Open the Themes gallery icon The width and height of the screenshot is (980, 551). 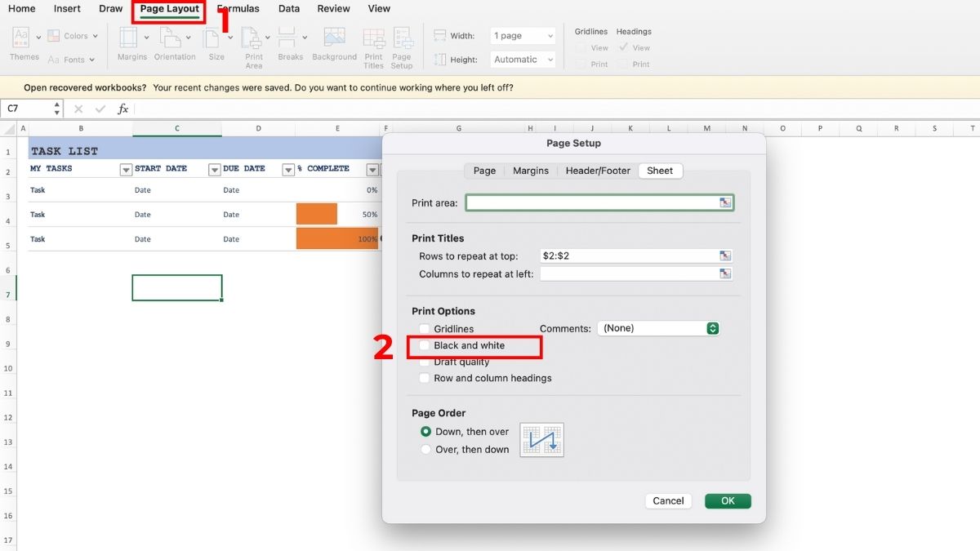(20, 37)
